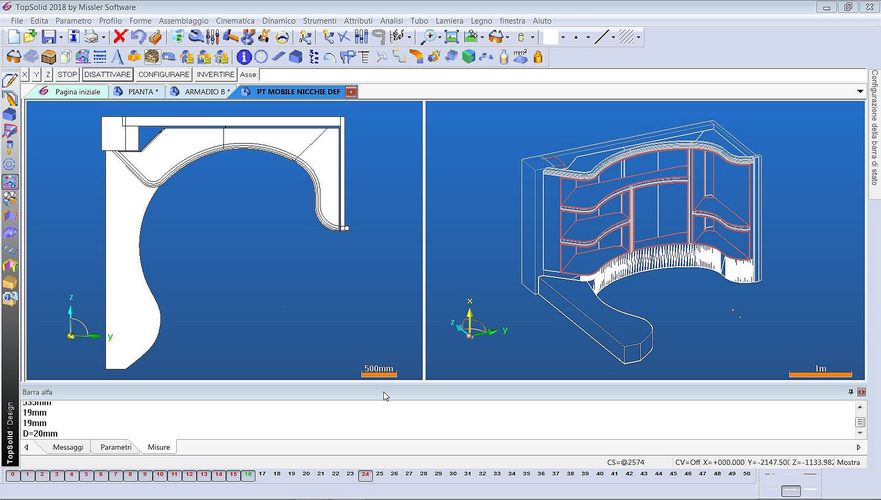
Task: Toggle layer 5 in the layer bar
Action: coord(86,475)
